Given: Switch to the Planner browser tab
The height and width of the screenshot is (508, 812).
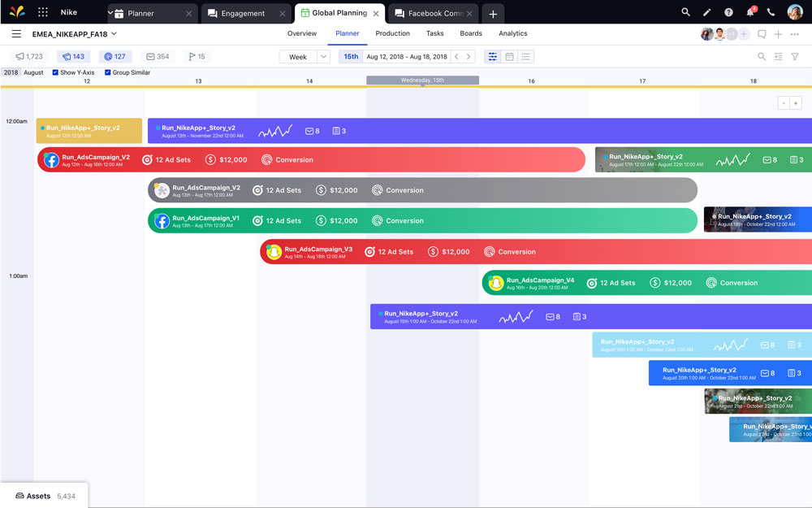Looking at the screenshot, I should [x=152, y=14].
